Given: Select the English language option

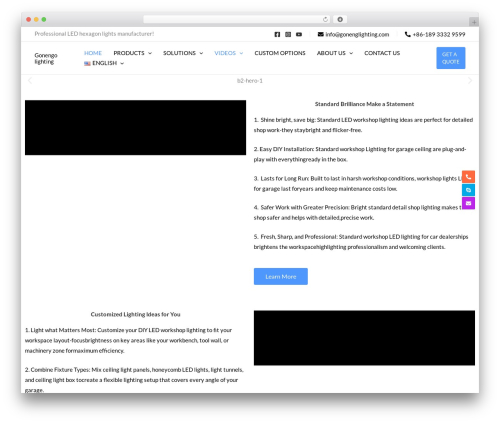Looking at the screenshot, I should click(104, 63).
